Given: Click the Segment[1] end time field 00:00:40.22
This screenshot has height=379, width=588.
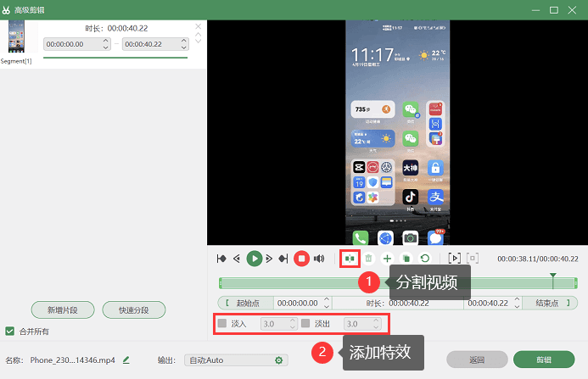Looking at the screenshot, I should [x=155, y=44].
